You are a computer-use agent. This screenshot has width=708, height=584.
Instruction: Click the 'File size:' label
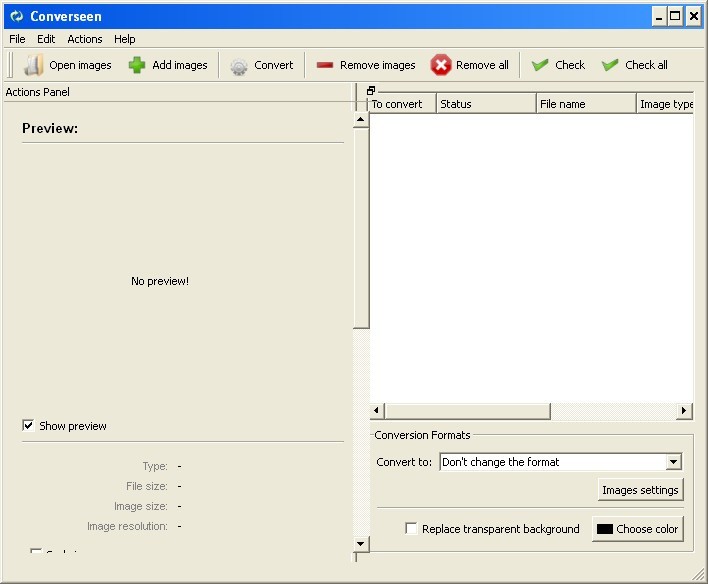tap(147, 486)
